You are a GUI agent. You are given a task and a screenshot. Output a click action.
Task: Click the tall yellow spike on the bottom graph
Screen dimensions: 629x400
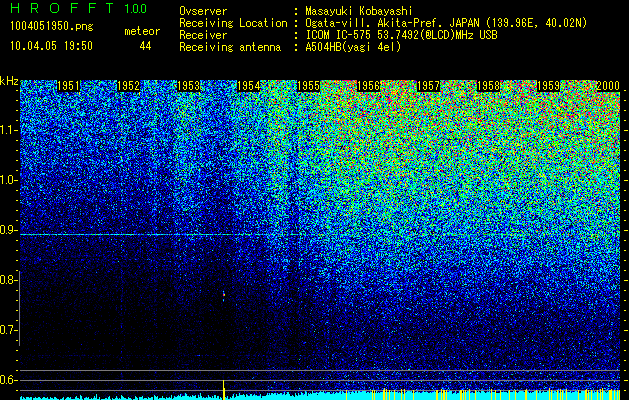223,390
